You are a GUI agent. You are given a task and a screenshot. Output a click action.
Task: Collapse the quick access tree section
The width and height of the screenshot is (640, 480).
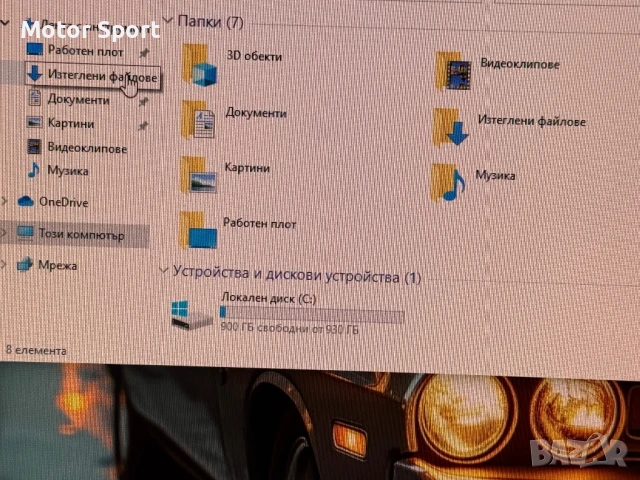pyautogui.click(x=5, y=24)
